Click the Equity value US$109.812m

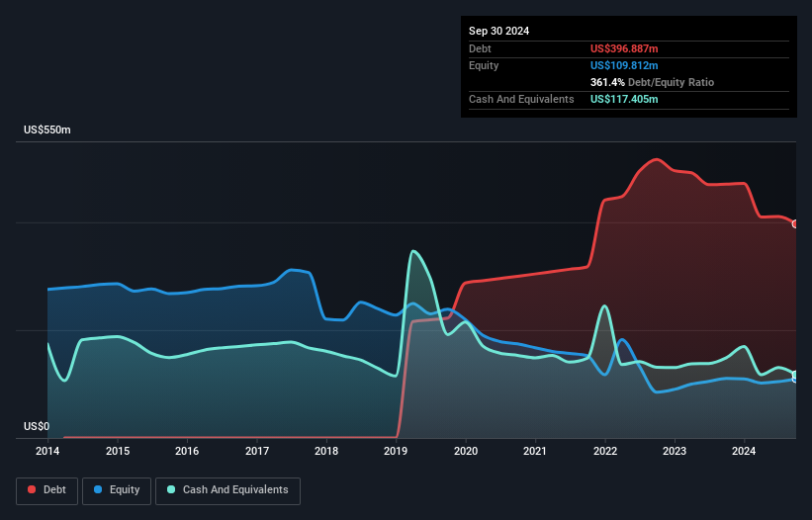pyautogui.click(x=624, y=65)
